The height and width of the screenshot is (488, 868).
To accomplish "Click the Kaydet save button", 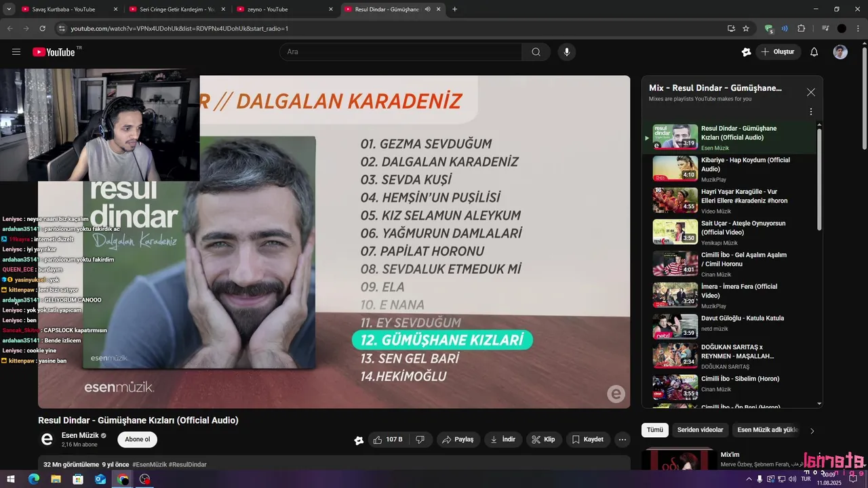I will (588, 439).
